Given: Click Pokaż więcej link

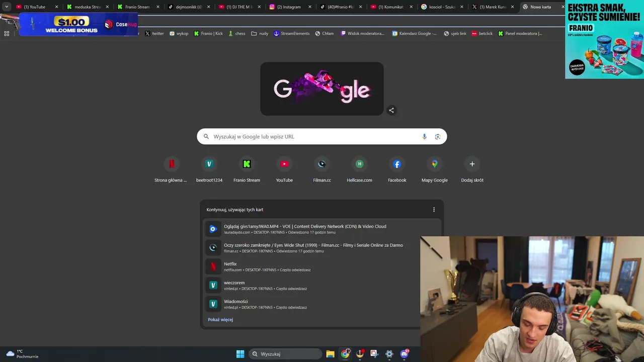Looking at the screenshot, I should (x=220, y=319).
